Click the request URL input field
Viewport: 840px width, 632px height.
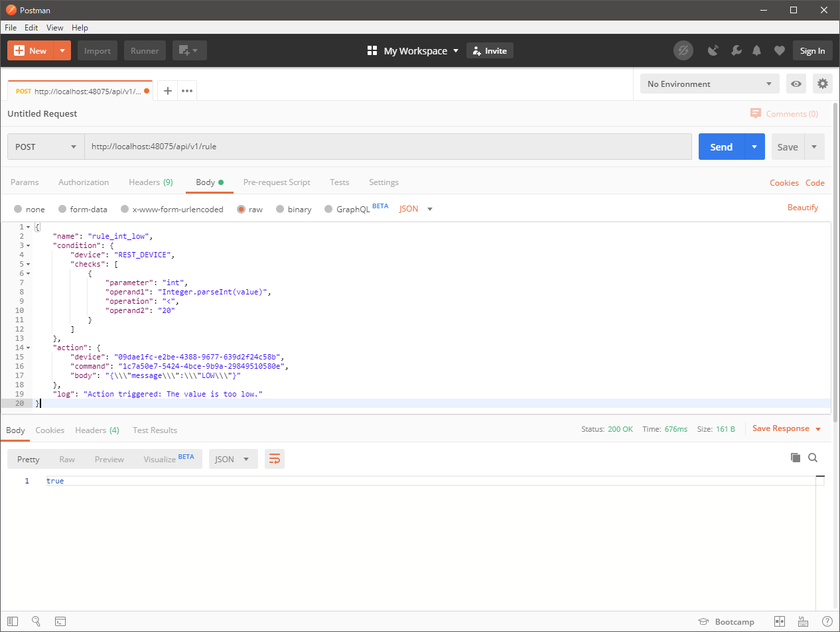point(387,147)
